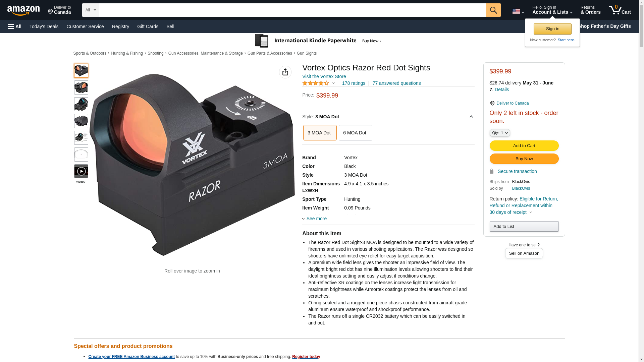This screenshot has height=362, width=644.
Task: Select the 3 MOA Dot style
Action: [320, 133]
